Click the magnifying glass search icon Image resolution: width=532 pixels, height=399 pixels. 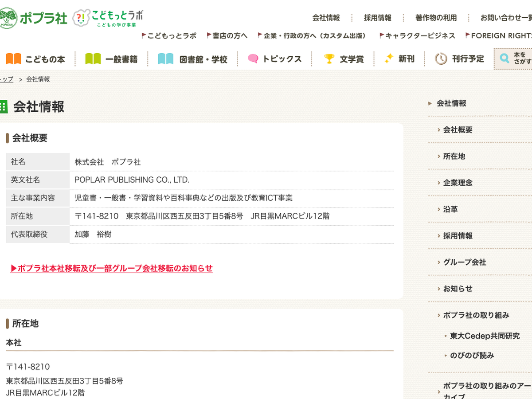(x=505, y=58)
